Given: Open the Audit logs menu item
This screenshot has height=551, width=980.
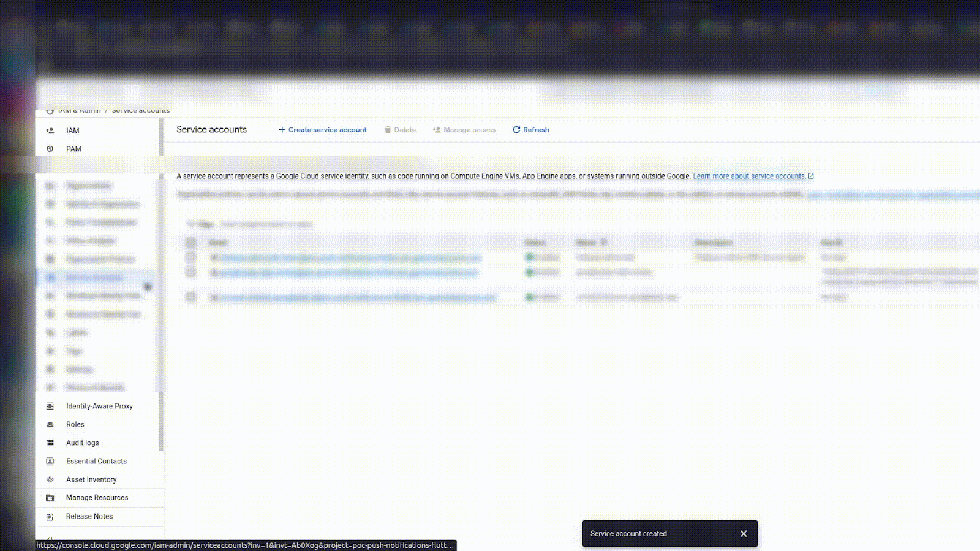Looking at the screenshot, I should click(x=83, y=443).
